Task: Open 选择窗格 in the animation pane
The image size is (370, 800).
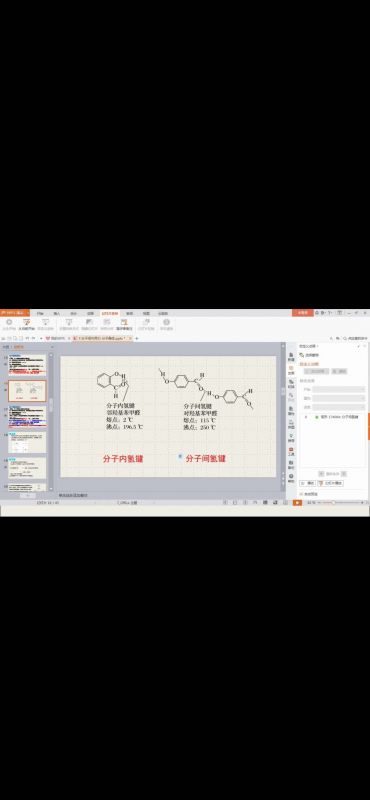Action: coord(311,355)
